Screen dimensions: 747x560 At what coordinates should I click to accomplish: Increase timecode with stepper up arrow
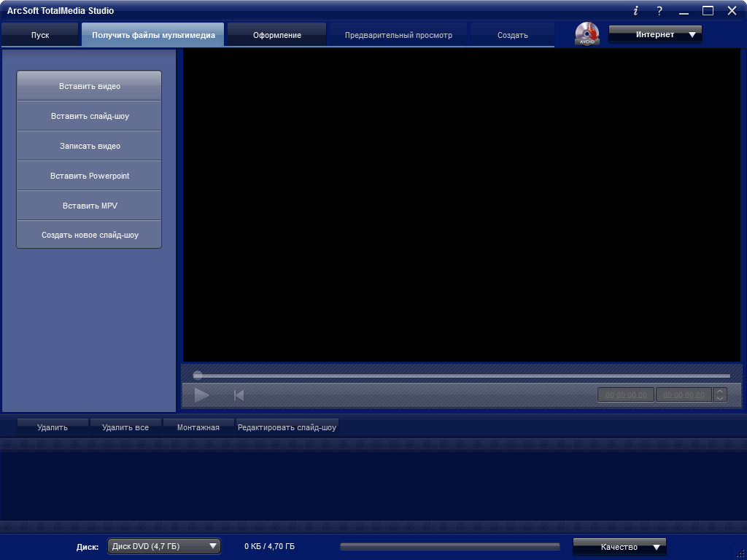point(720,392)
